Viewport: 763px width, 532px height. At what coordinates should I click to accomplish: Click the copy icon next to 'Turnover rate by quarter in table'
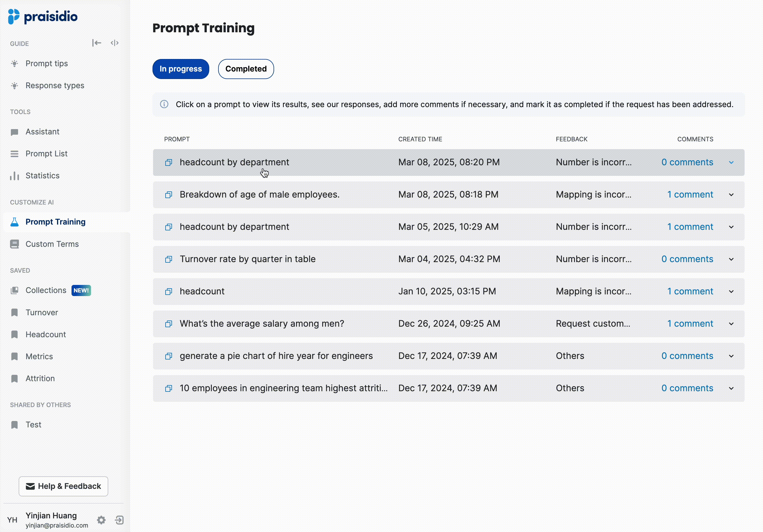coord(169,259)
